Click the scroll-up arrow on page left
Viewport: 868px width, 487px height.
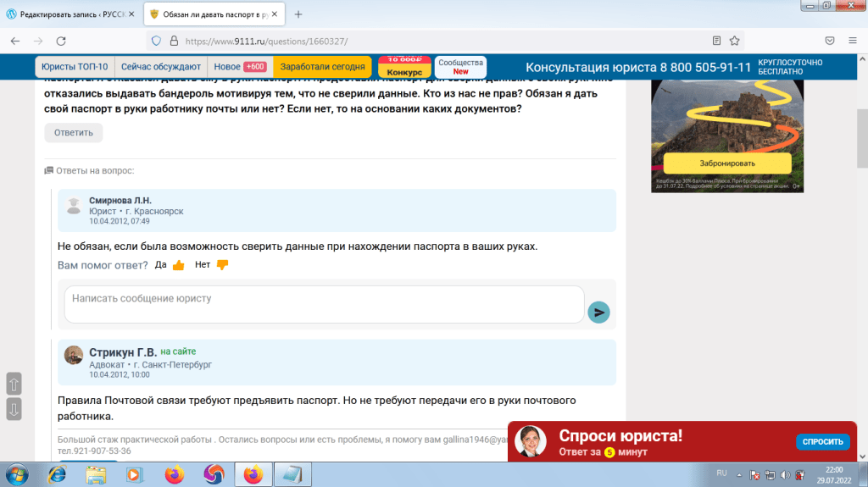point(14,383)
